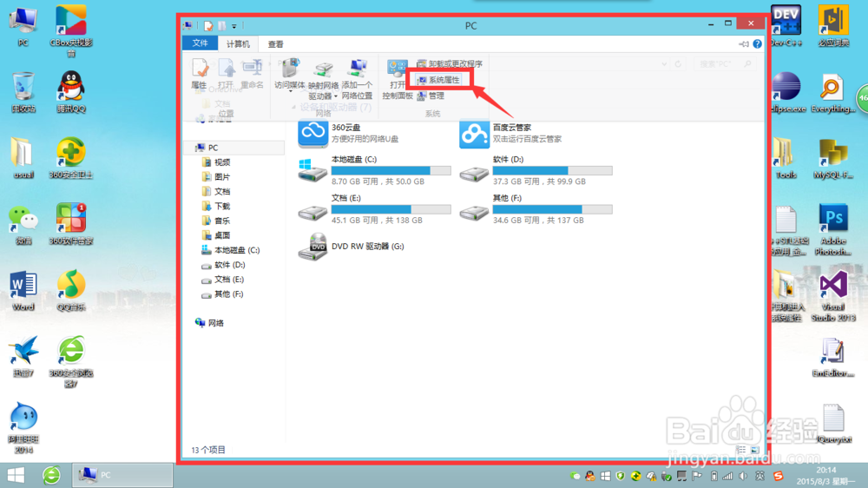Image resolution: width=868 pixels, height=488 pixels.
Task: Open the QQ音乐 desktop shortcut
Action: 71,290
